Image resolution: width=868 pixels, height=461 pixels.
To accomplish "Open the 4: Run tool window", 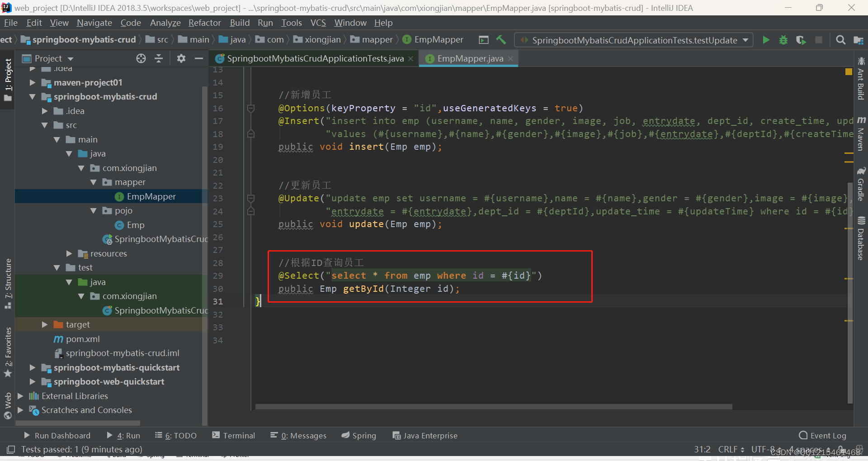I will [123, 435].
